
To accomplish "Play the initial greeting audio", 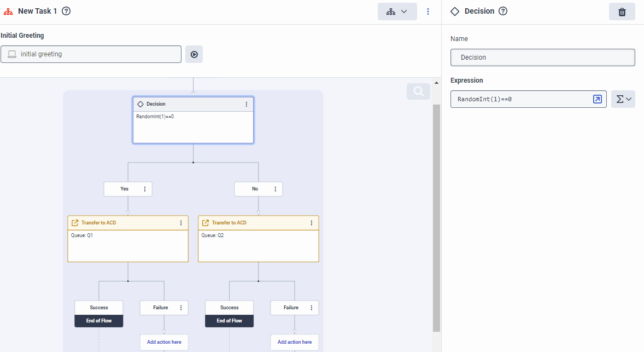I will pyautogui.click(x=194, y=54).
